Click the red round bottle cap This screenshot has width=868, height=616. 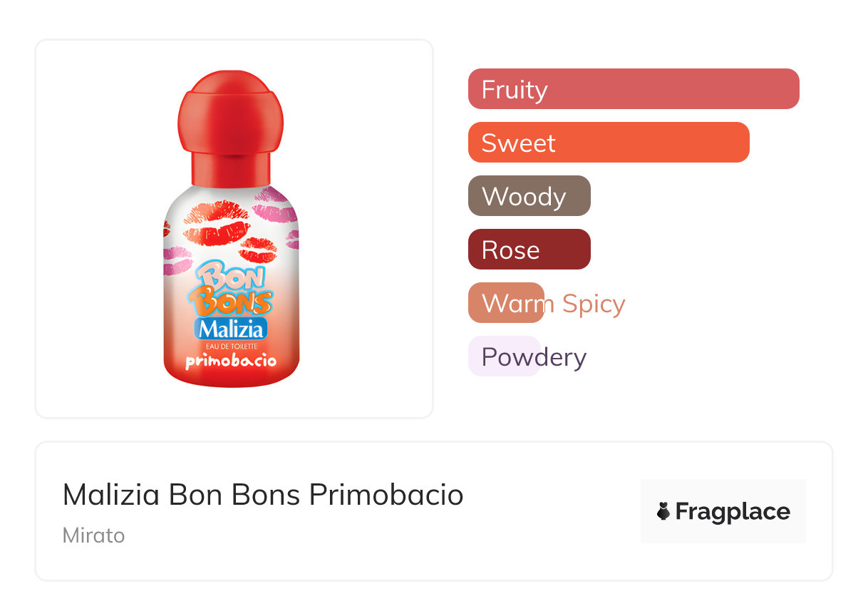pyautogui.click(x=230, y=111)
